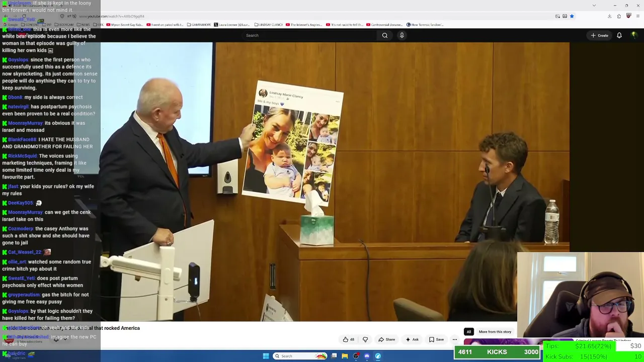Click chat username jfast
Viewport: 644px width, 362px height.
(13, 187)
